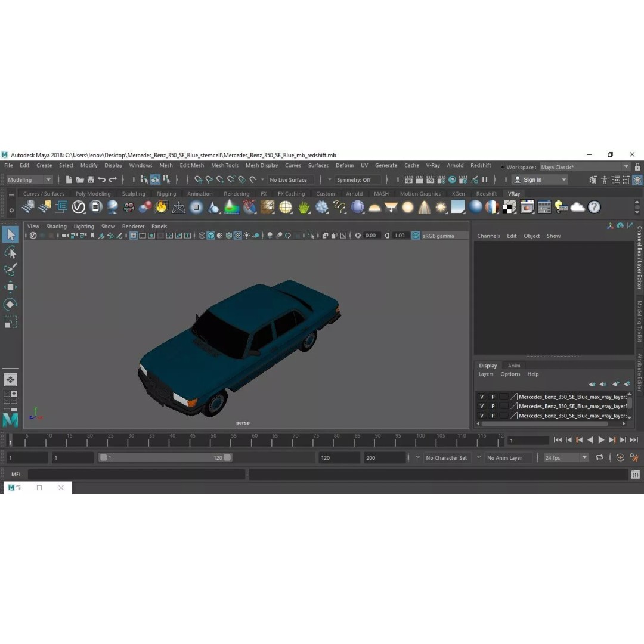Click the layer list horizontal scrollbar
644x644 pixels.
click(x=544, y=423)
